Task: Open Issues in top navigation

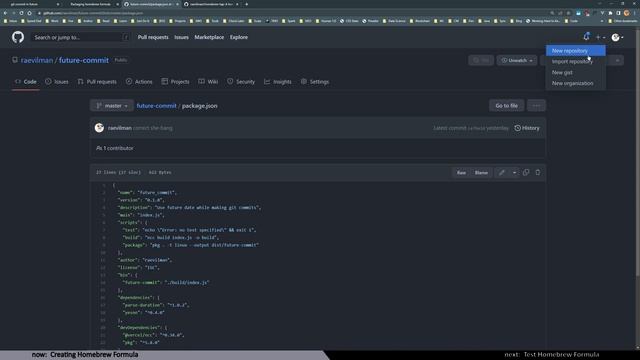Action: 181,37
